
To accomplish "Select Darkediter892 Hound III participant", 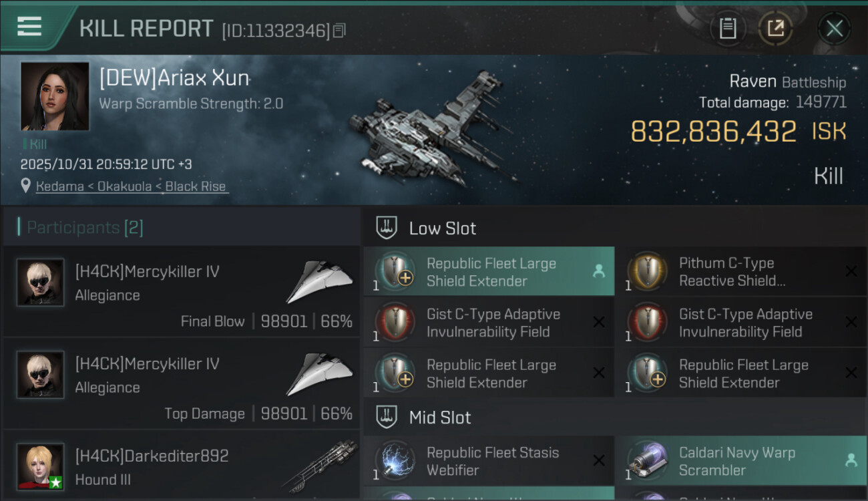I will (181, 467).
